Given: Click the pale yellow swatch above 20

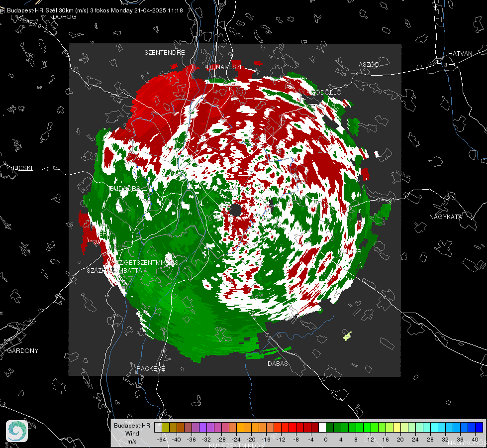Looking at the screenshot, I should (397, 427).
